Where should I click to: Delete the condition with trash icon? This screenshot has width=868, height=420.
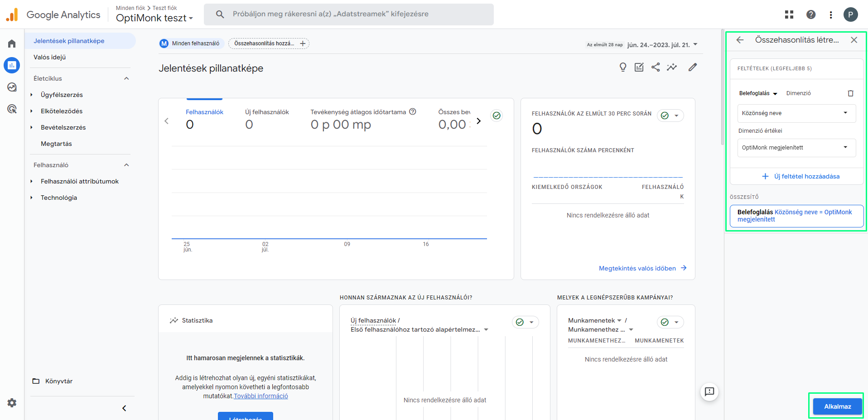850,93
